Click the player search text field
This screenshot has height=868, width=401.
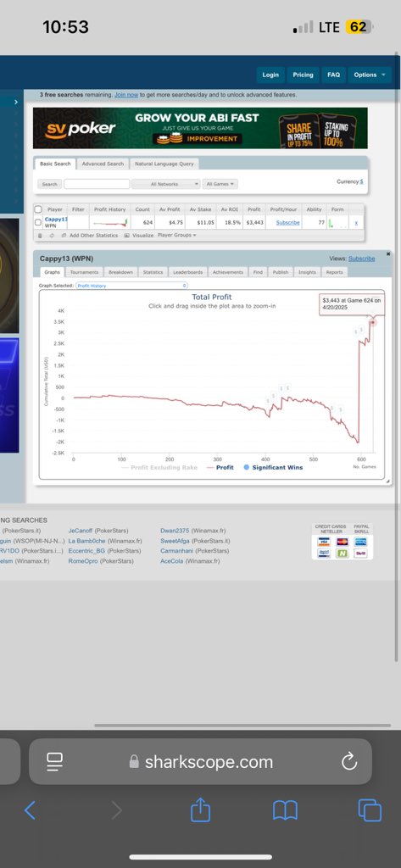(97, 184)
